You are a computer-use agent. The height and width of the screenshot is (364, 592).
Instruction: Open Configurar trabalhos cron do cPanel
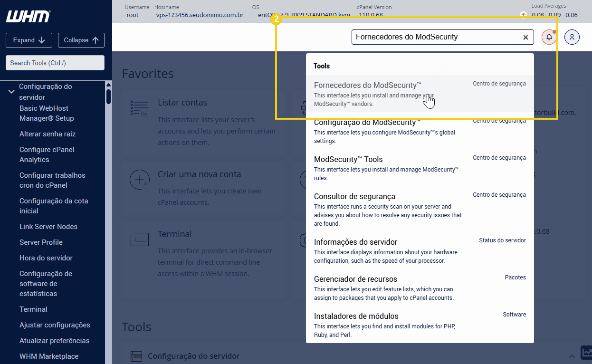click(52, 180)
